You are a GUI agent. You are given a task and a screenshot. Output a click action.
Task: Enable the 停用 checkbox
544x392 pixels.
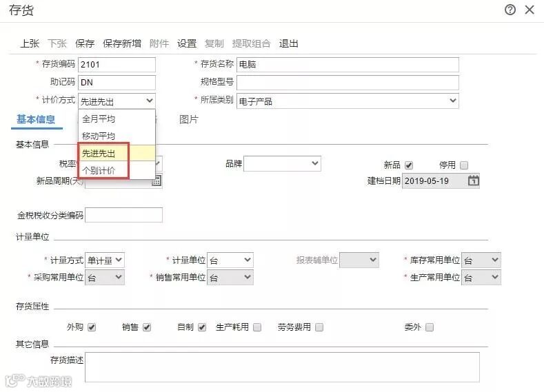tap(464, 165)
